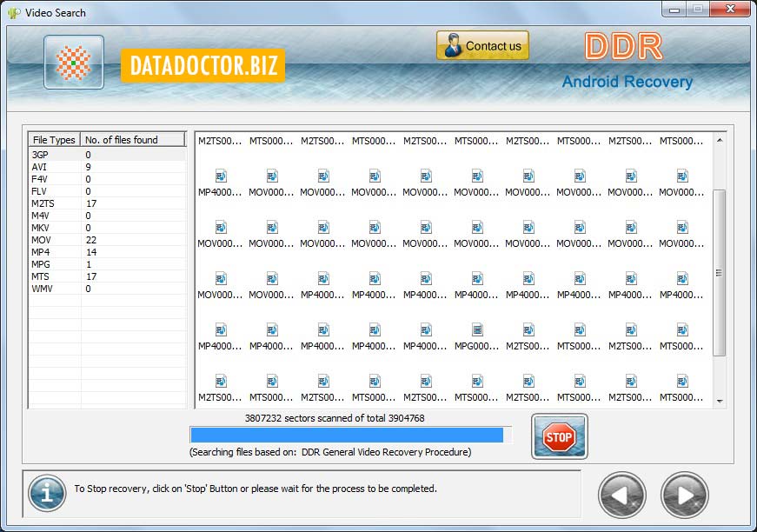
Task: Click the blue information icon
Action: [x=47, y=493]
